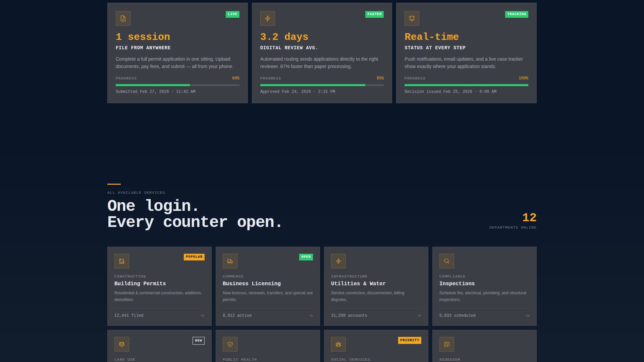The image size is (644, 362).
Task: Click the Land Use scales icon
Action: [122, 344]
